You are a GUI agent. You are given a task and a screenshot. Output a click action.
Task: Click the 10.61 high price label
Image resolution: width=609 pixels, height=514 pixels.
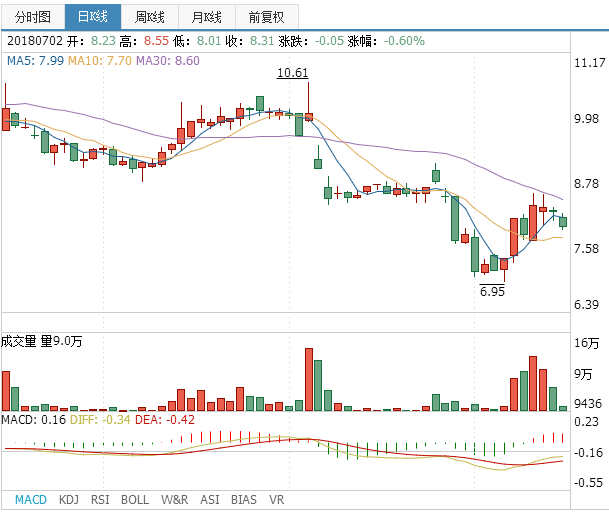tap(292, 73)
